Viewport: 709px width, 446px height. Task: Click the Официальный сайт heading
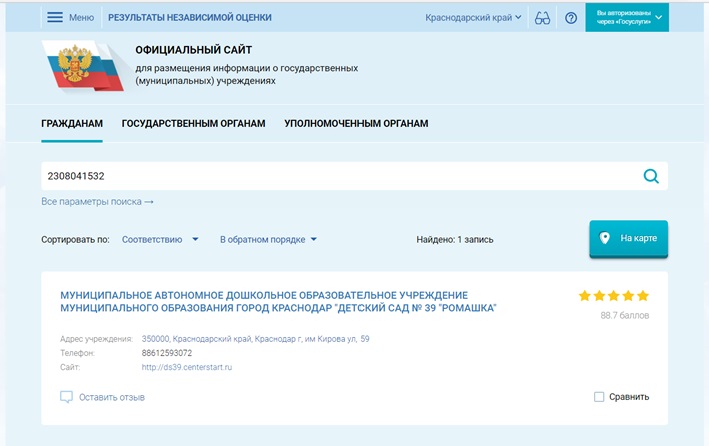point(194,50)
